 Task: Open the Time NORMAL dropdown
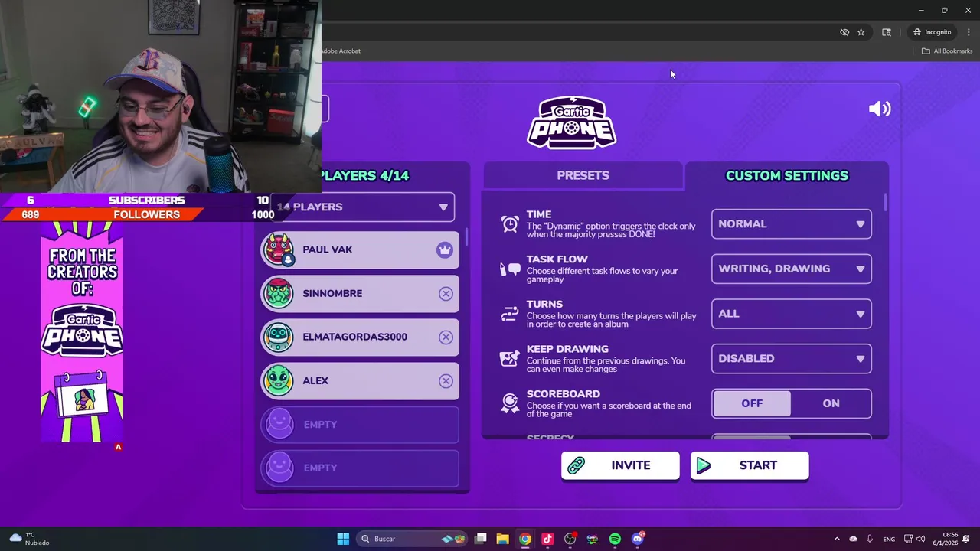point(791,223)
